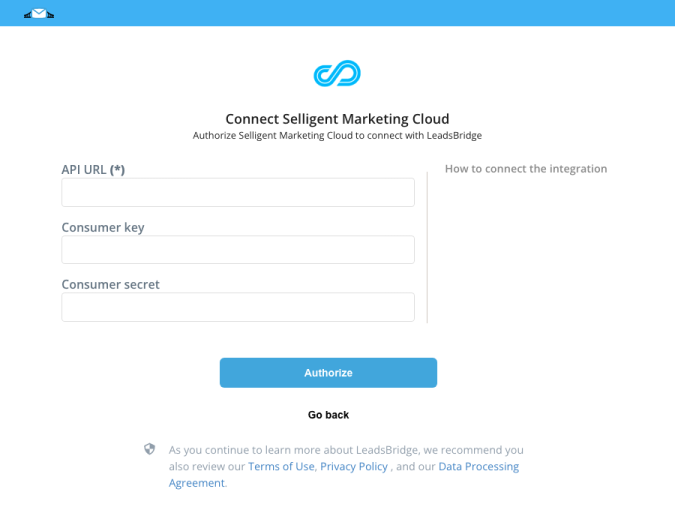Viewport: 675px width, 525px height.
Task: Click the Consumer key field label
Action: (103, 227)
